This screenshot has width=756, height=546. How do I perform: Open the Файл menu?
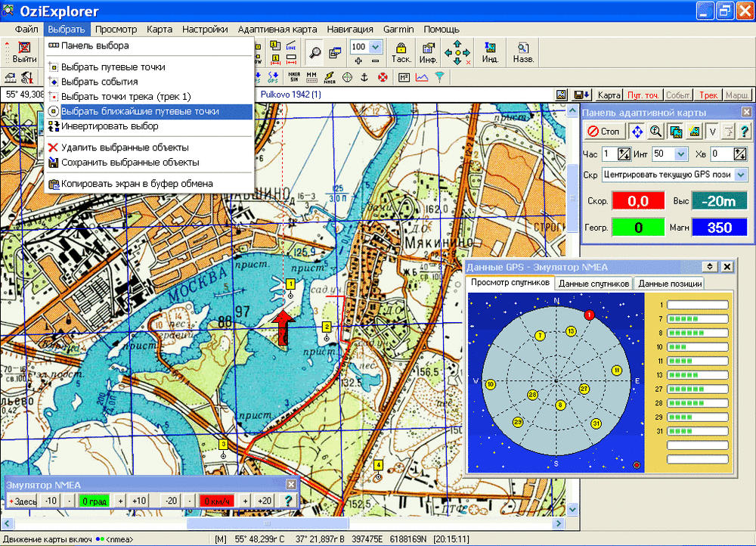pyautogui.click(x=26, y=29)
